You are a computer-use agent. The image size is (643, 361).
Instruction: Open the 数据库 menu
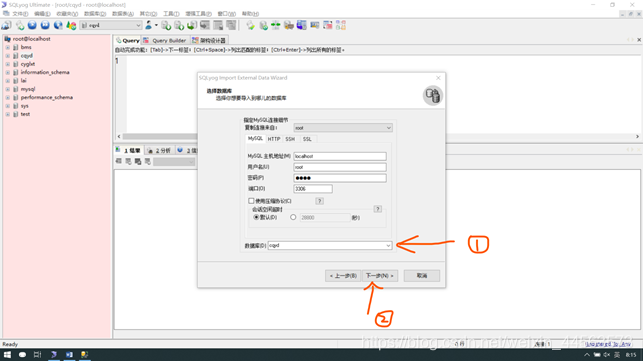(x=95, y=14)
